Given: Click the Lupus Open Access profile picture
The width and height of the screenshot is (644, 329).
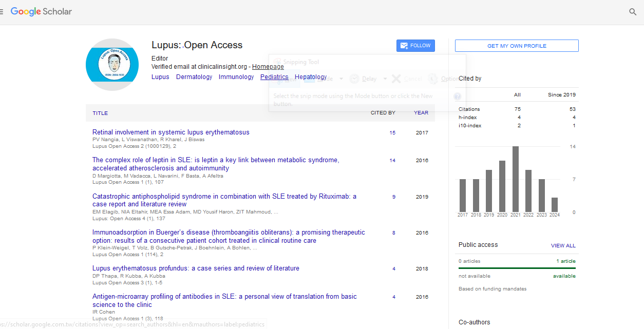Looking at the screenshot, I should click(x=112, y=65).
